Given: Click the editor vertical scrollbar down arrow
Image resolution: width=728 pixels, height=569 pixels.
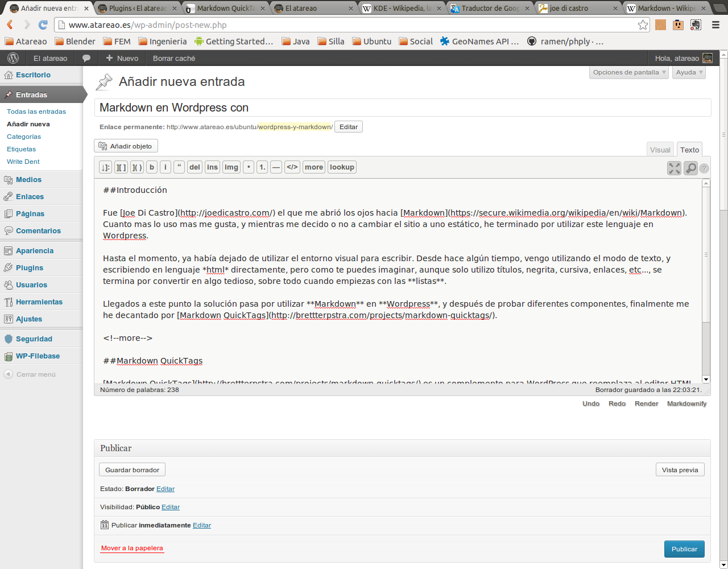Looking at the screenshot, I should [706, 379].
